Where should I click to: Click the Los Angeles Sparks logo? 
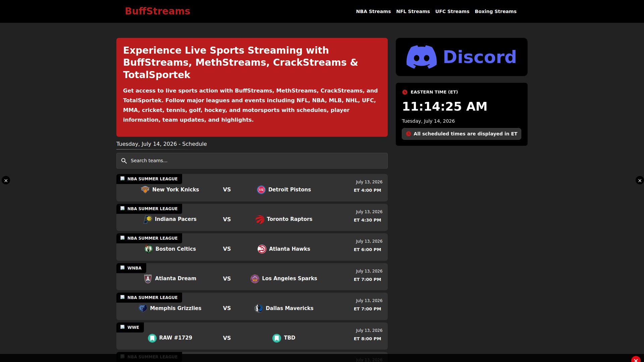[x=255, y=279]
